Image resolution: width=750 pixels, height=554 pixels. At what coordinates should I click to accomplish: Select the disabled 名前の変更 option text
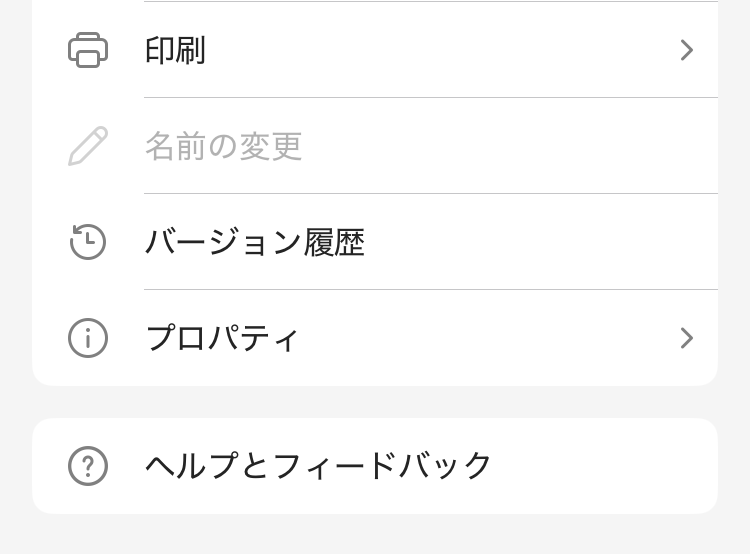tap(223, 146)
